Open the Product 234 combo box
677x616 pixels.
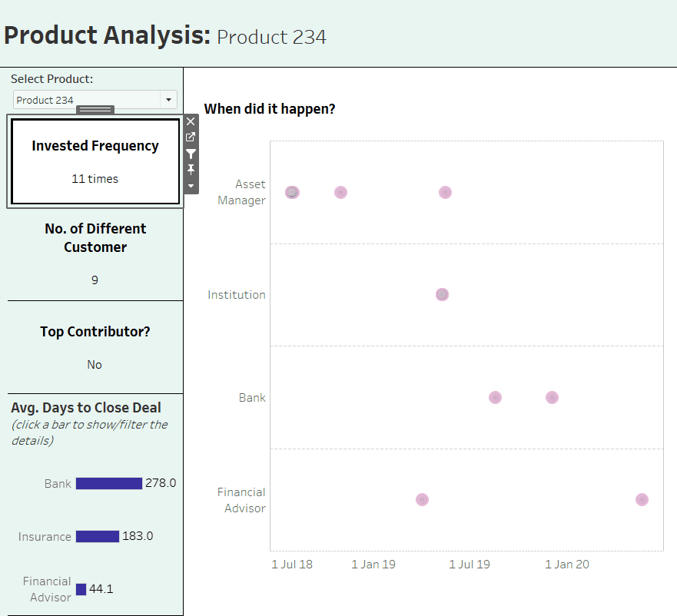click(88, 100)
